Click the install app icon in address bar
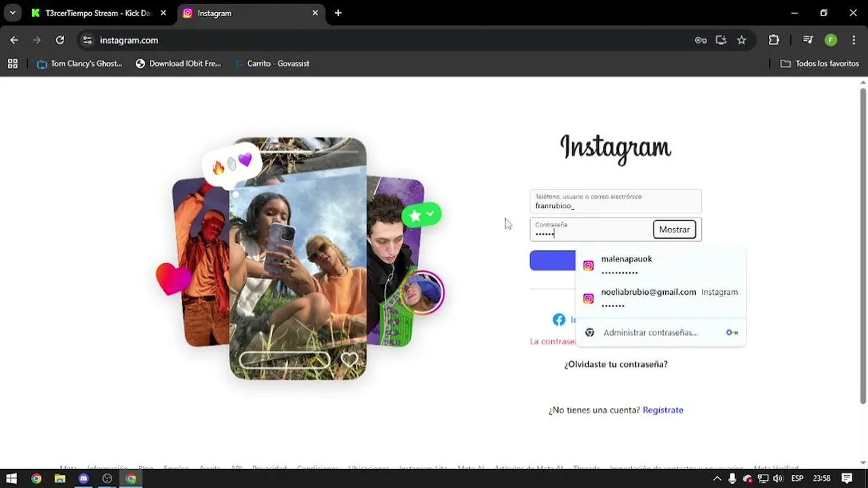This screenshot has height=488, width=868. pos(721,40)
